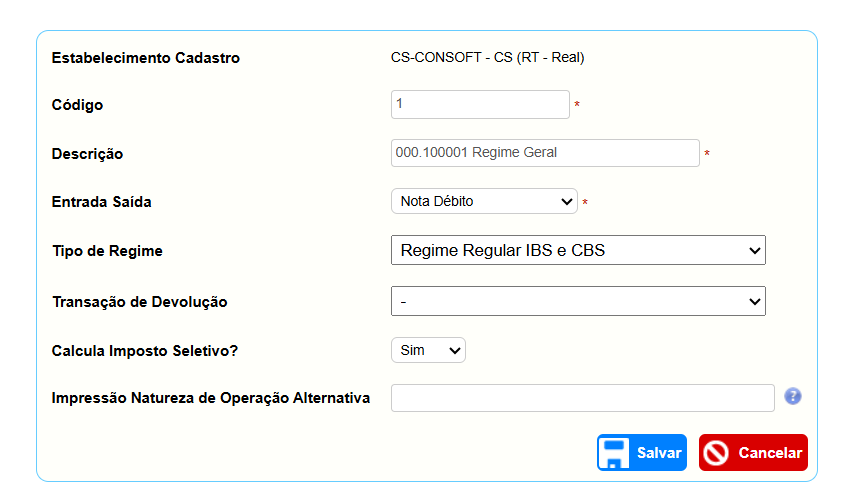Click the Transação de Devolução label text
Image resolution: width=852 pixels, height=502 pixels.
pos(140,302)
